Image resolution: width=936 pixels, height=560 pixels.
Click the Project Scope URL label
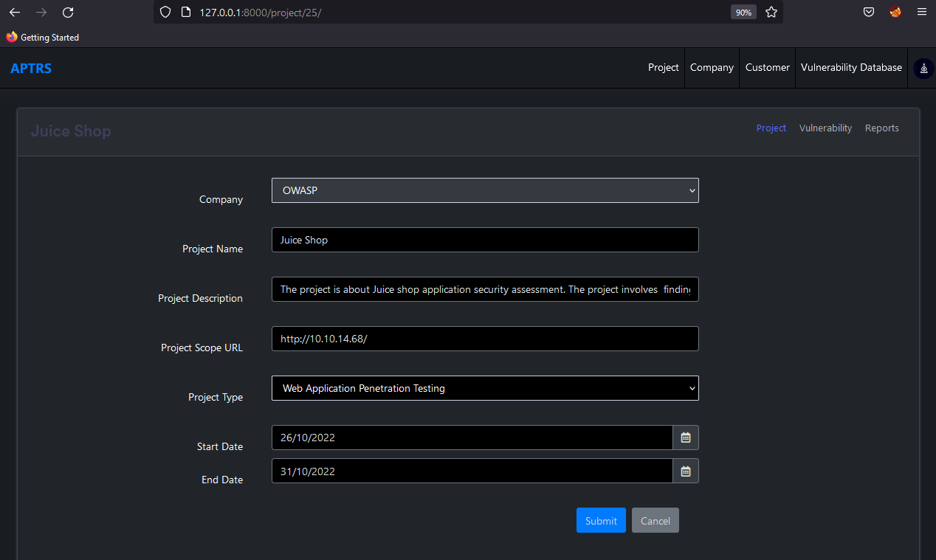point(202,348)
